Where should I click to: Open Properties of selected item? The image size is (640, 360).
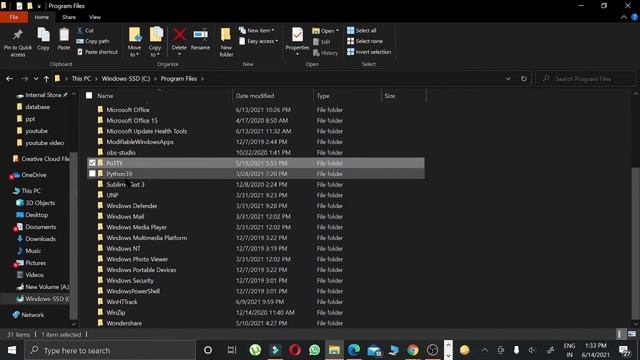click(297, 40)
